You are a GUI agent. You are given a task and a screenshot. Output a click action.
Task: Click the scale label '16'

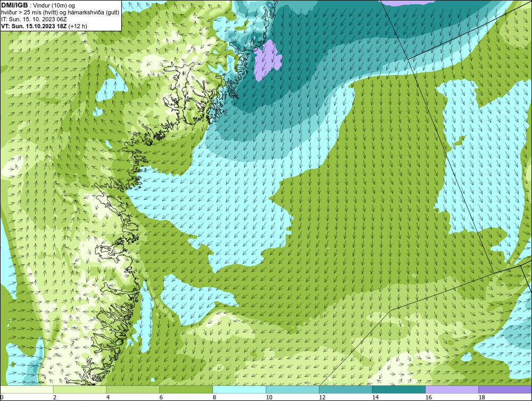point(428,397)
